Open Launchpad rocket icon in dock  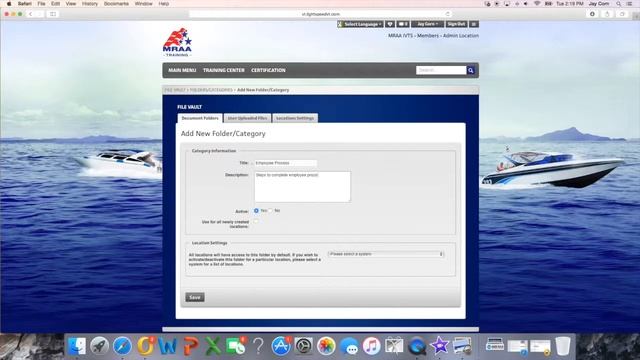point(99,346)
